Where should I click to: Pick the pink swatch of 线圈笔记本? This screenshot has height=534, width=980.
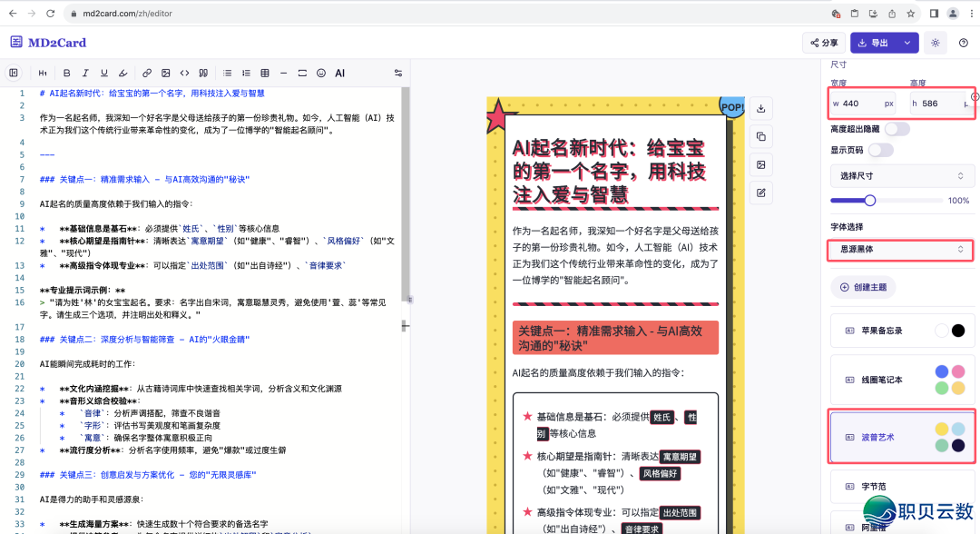[x=957, y=371]
